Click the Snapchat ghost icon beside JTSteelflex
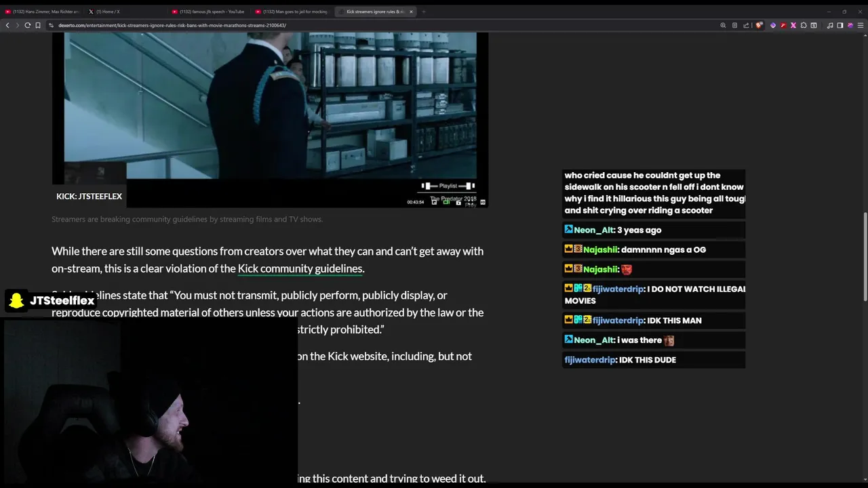868x488 pixels. 16,300
